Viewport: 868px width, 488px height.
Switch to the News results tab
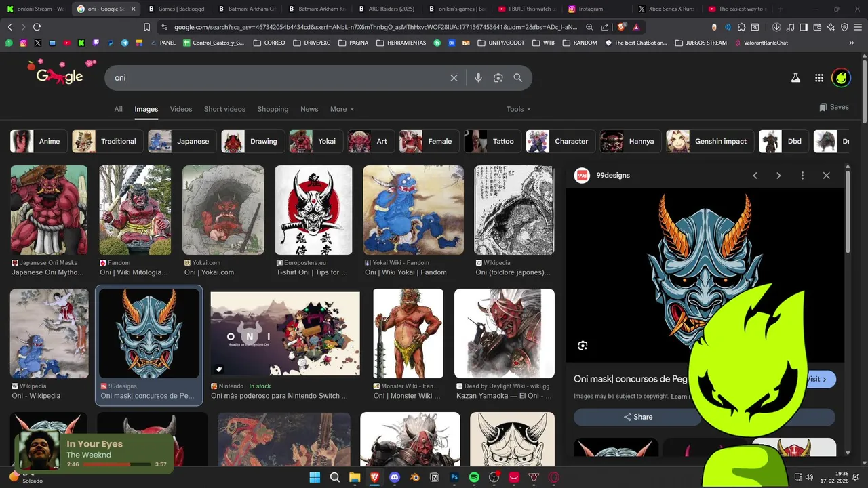tap(309, 109)
